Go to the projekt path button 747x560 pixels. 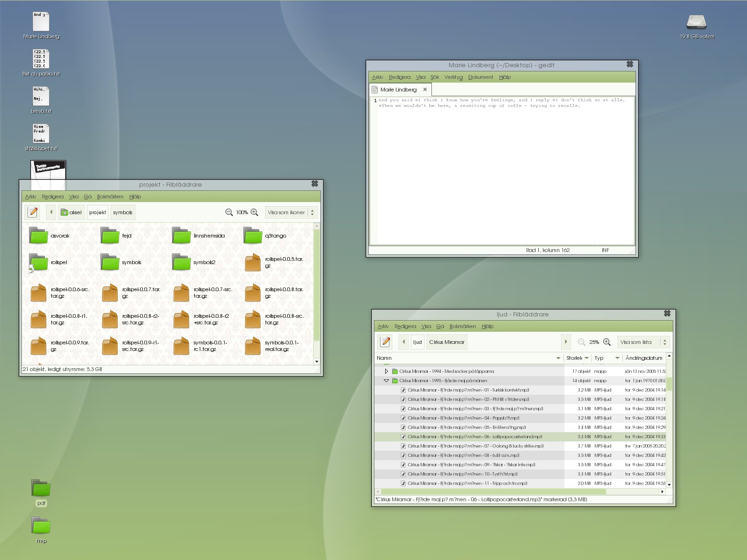click(98, 212)
